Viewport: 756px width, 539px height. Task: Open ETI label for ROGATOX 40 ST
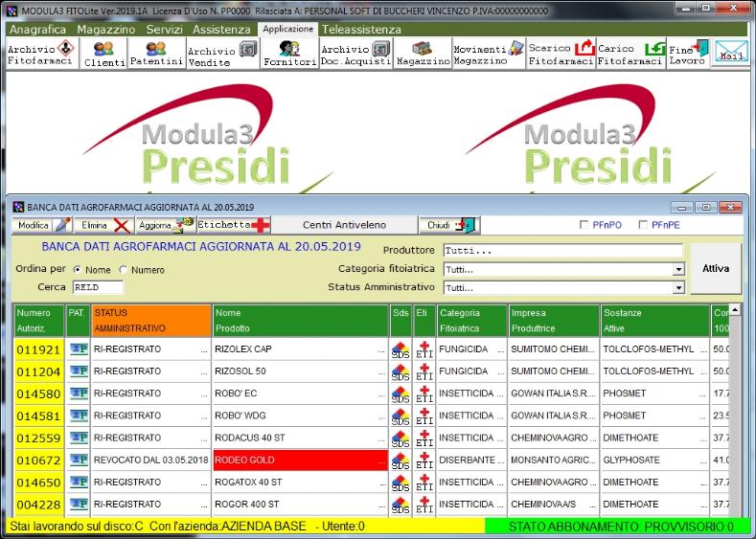(x=424, y=483)
